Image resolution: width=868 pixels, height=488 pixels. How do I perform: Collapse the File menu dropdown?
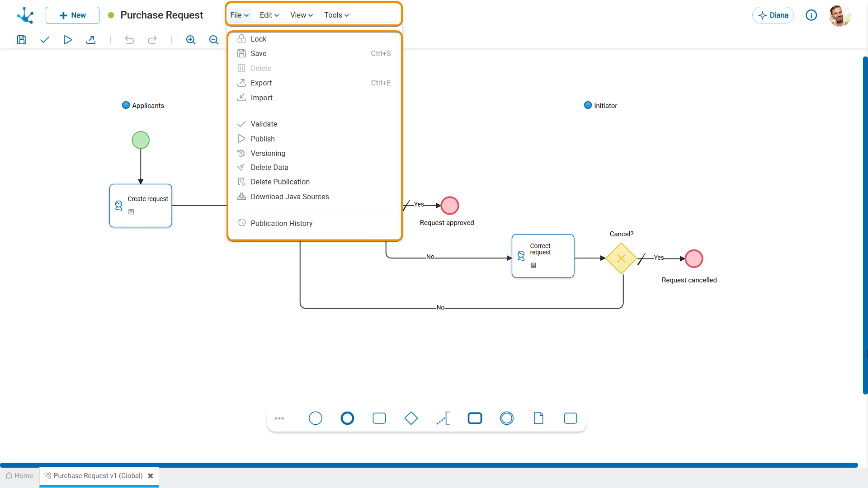coord(239,15)
